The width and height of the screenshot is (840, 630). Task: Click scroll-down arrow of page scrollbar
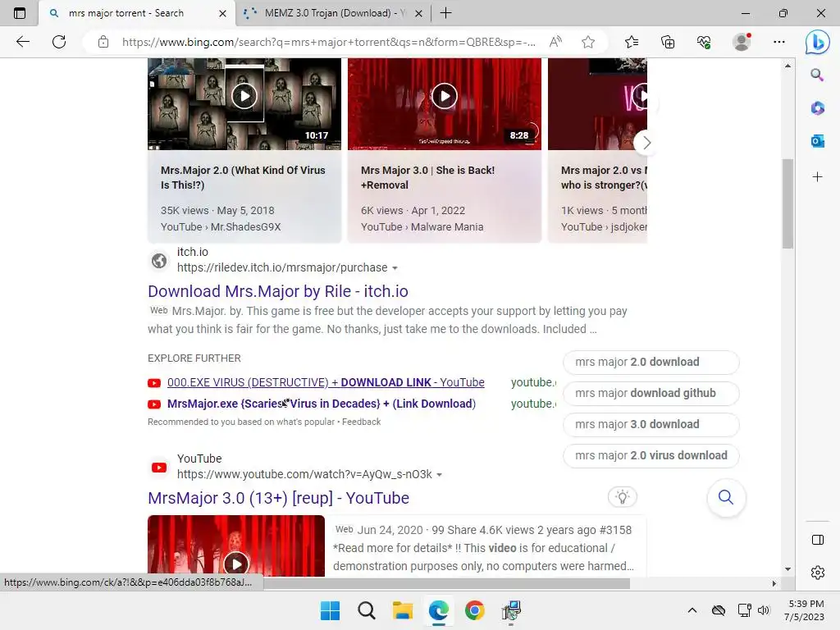tap(787, 569)
